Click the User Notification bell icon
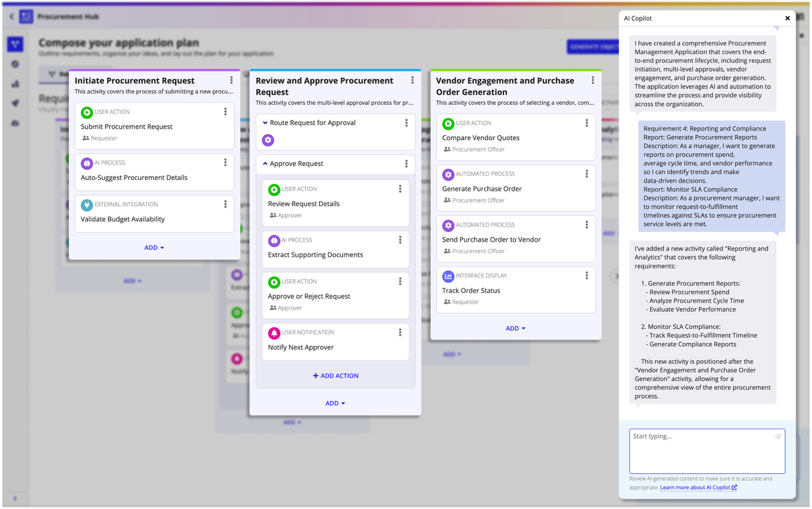The width and height of the screenshot is (812, 509). click(x=274, y=333)
